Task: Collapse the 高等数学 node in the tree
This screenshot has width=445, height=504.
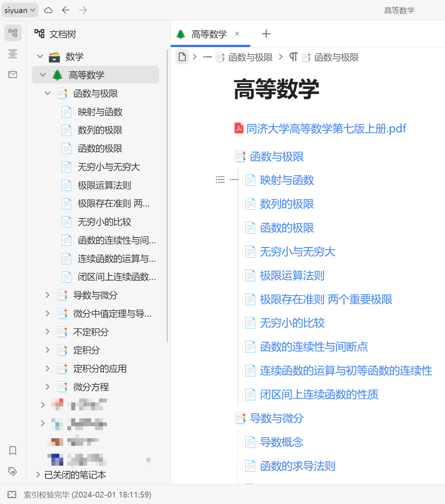Action: tap(43, 75)
